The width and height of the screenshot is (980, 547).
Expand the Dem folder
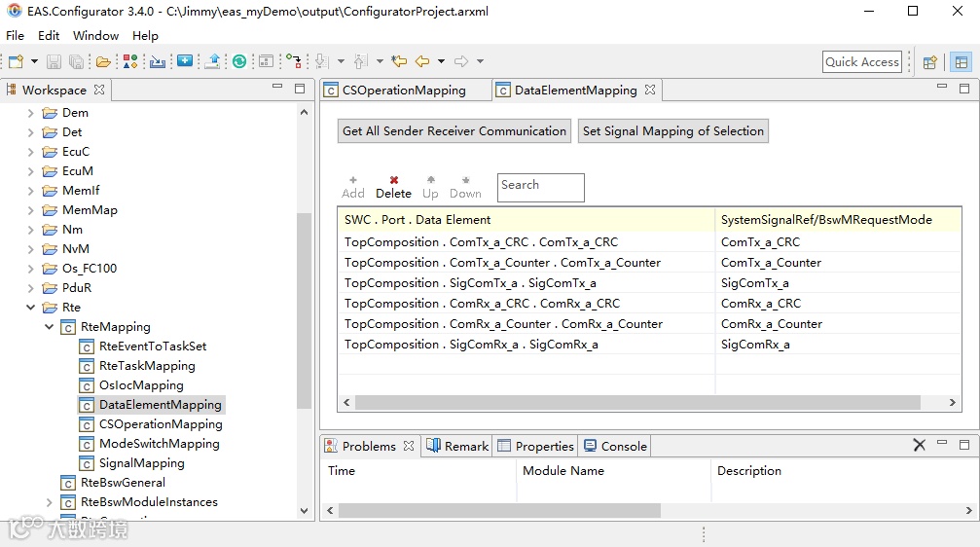(x=30, y=113)
